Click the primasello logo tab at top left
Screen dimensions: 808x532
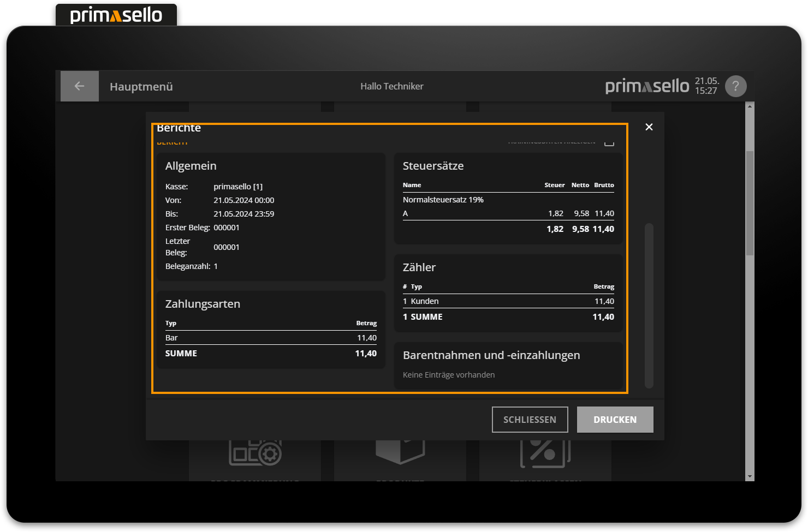pos(116,15)
